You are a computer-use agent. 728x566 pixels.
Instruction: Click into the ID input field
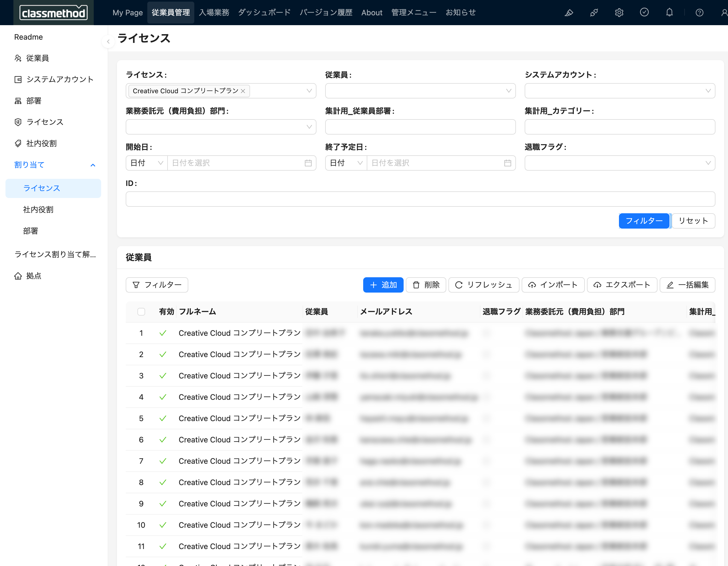click(420, 199)
